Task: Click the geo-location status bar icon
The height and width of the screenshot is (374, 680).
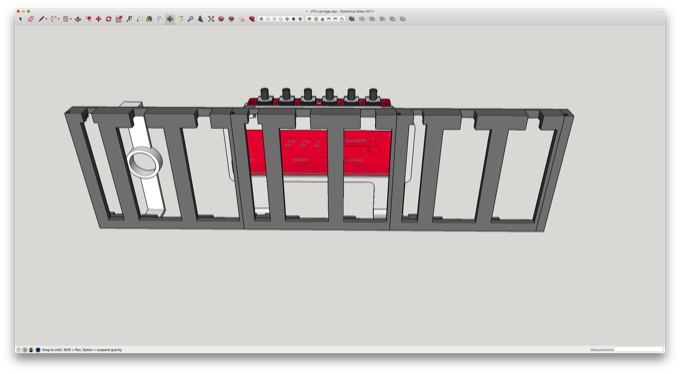Action: 19,350
